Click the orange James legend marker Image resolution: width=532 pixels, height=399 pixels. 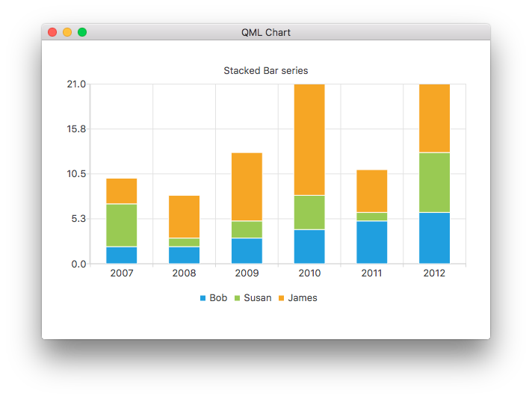pyautogui.click(x=282, y=298)
